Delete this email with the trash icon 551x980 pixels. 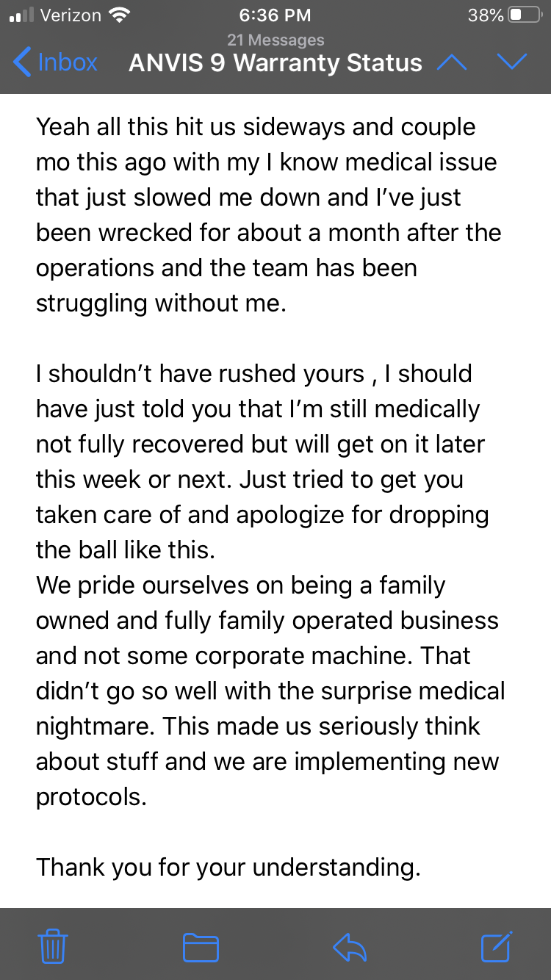(x=53, y=946)
